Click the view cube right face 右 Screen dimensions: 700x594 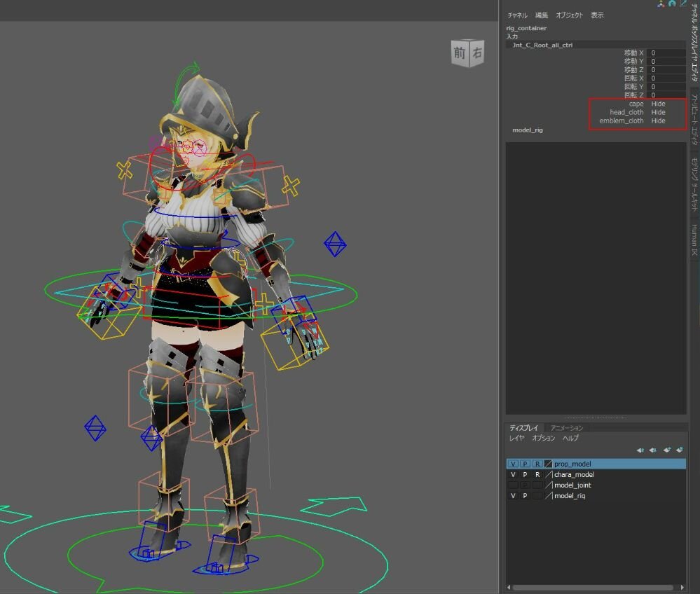click(477, 53)
